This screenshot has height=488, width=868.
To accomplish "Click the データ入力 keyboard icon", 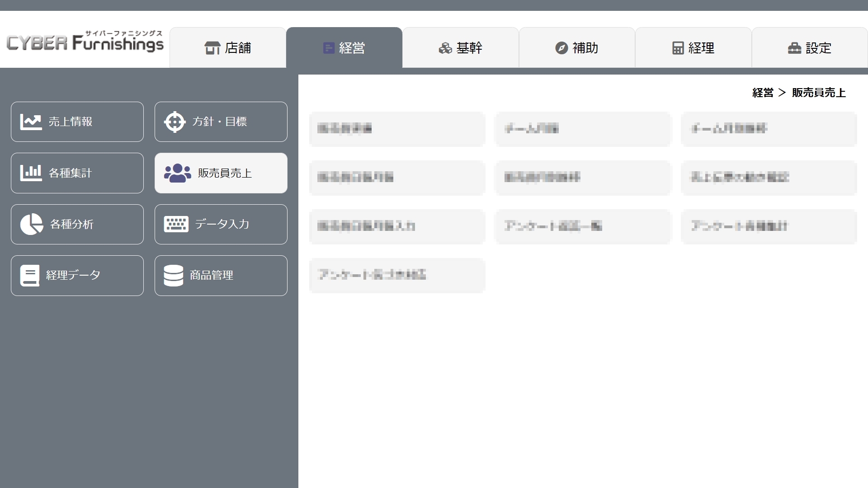I will pyautogui.click(x=176, y=224).
